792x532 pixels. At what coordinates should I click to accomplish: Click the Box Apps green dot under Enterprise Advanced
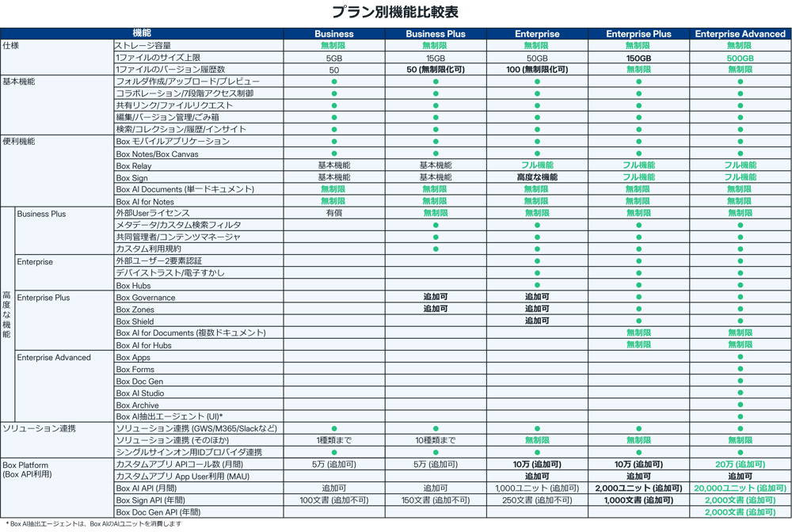coord(741,357)
